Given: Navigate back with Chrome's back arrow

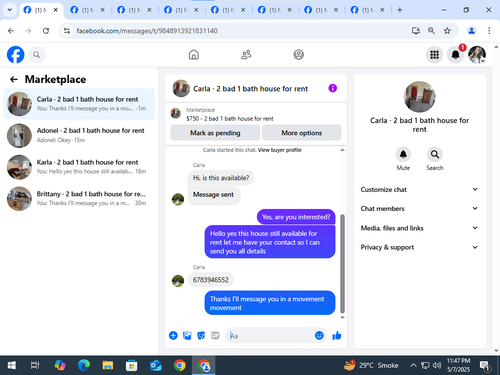Looking at the screenshot, I should click(11, 31).
